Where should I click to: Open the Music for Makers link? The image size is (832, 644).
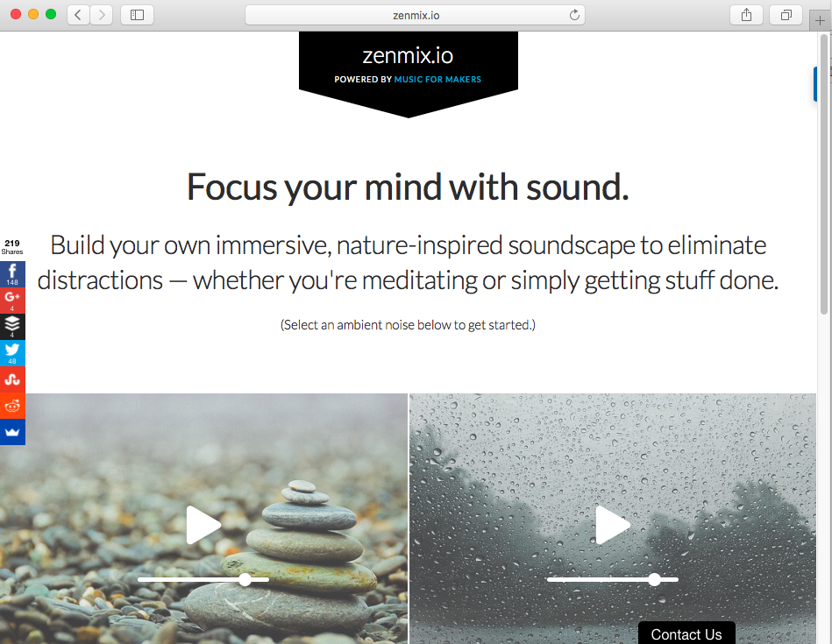[437, 80]
